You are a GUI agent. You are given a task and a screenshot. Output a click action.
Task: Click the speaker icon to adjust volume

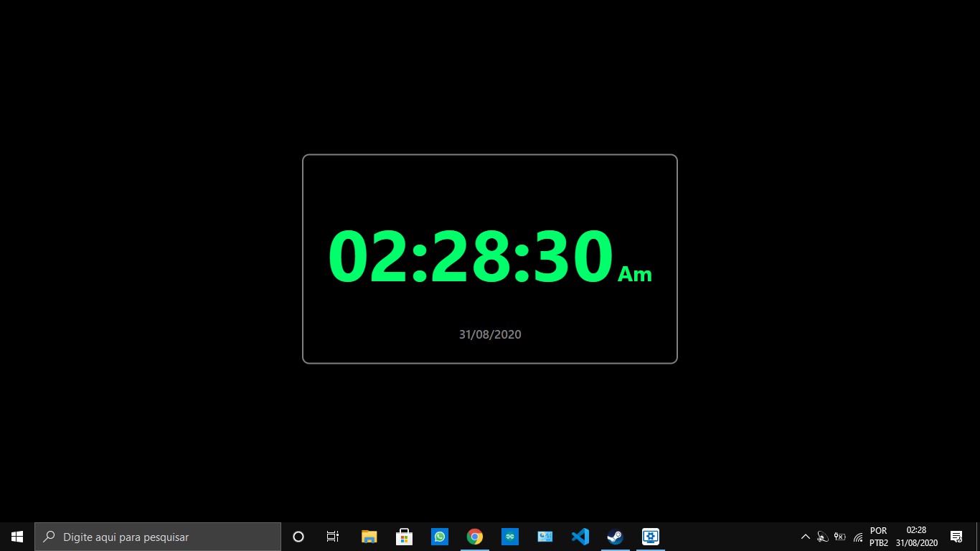[822, 536]
